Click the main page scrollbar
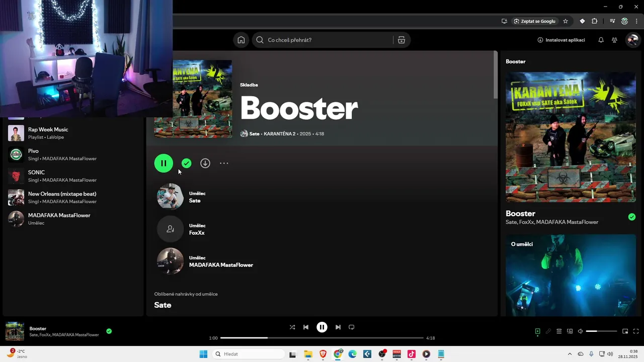Image resolution: width=644 pixels, height=362 pixels. (x=496, y=75)
